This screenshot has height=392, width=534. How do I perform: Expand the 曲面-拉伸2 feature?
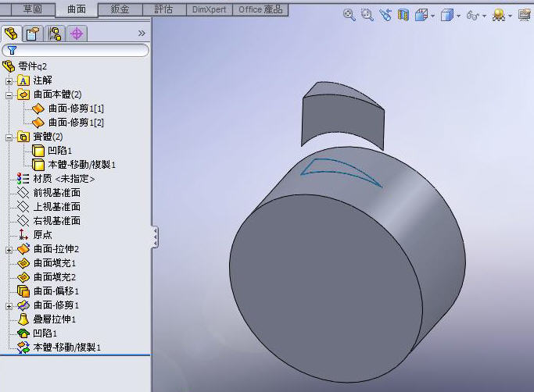pyautogui.click(x=9, y=250)
